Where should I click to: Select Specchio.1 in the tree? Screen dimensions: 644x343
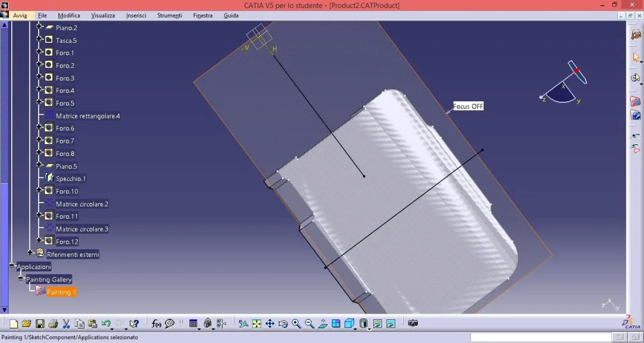(x=71, y=178)
